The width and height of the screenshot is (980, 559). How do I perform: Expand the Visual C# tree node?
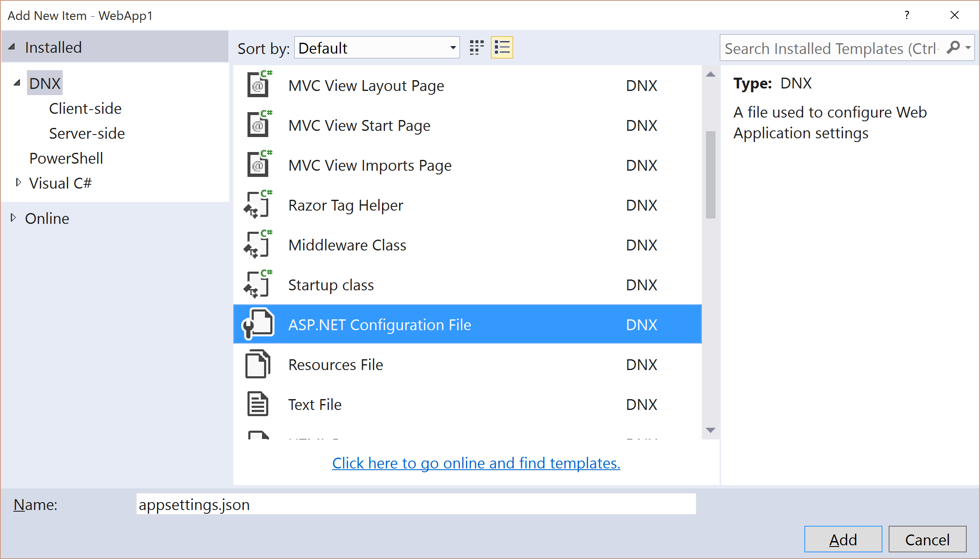click(18, 182)
